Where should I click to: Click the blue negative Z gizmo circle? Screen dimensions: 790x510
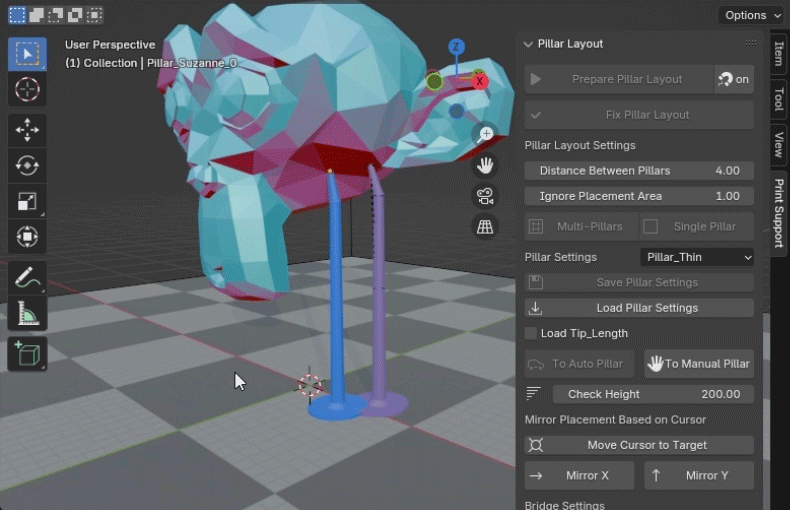456,111
